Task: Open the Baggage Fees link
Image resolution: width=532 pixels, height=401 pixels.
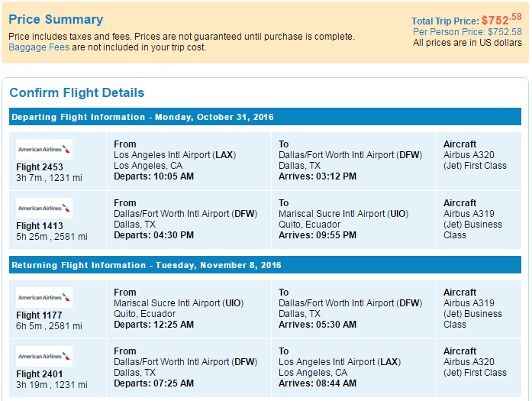Action: 39,47
